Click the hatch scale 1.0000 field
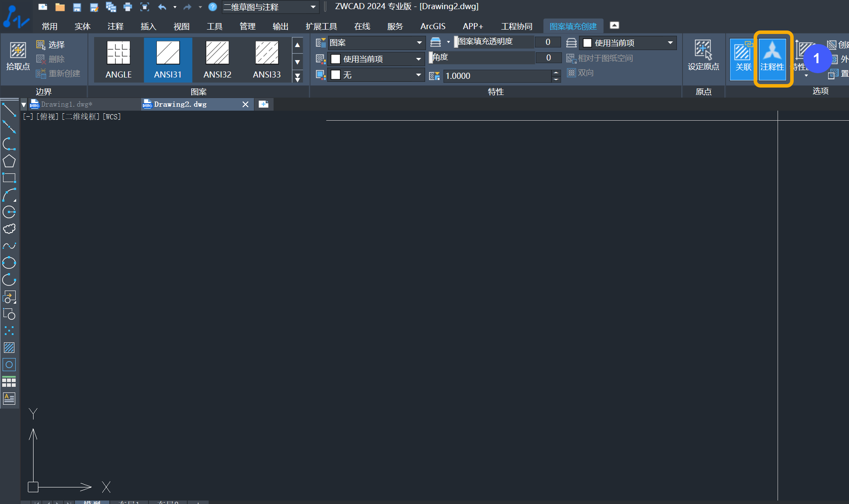The width and height of the screenshot is (849, 504). click(497, 76)
